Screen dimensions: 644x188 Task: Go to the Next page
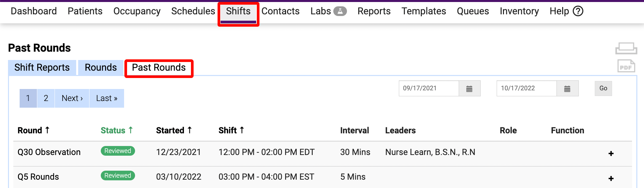click(72, 98)
